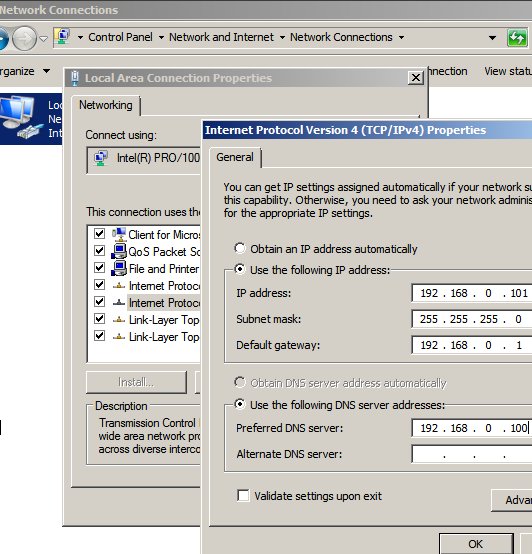Click the Client for Microsoft Networks icon
532x554 pixels.
pos(119,234)
